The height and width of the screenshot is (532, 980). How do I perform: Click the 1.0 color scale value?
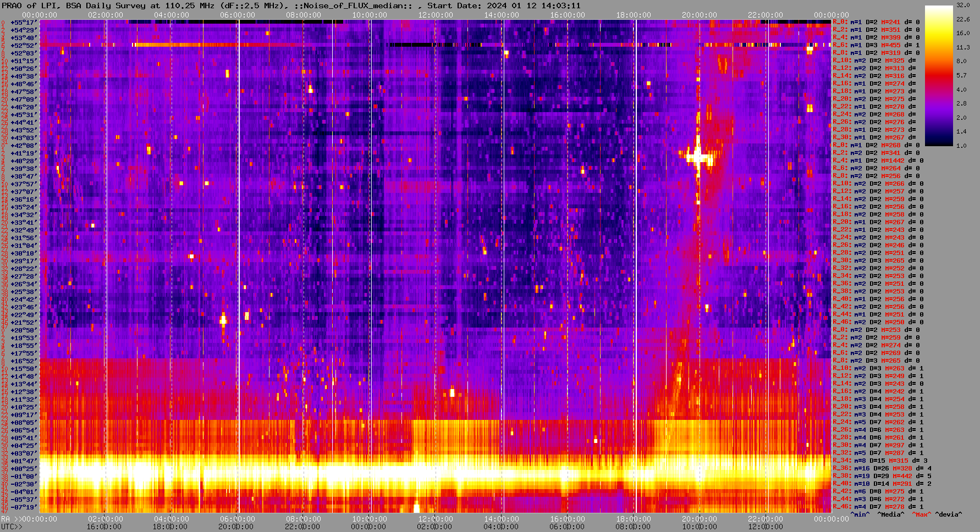(x=961, y=146)
